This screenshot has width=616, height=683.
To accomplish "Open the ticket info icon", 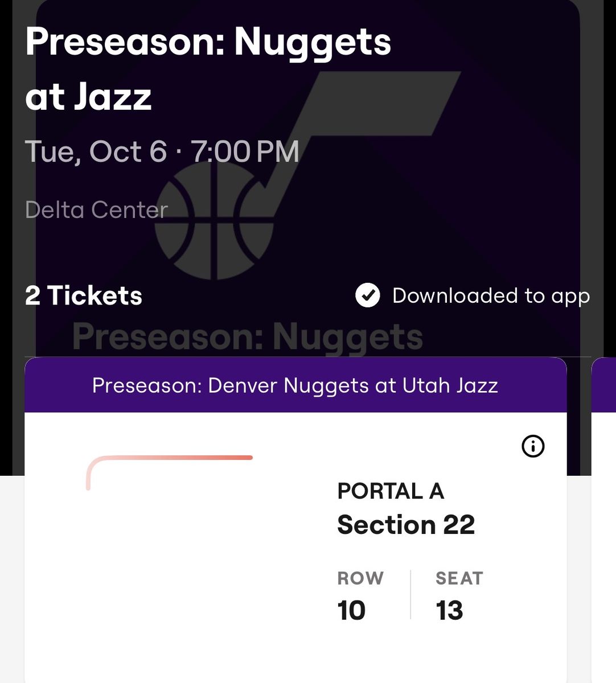I will point(533,446).
